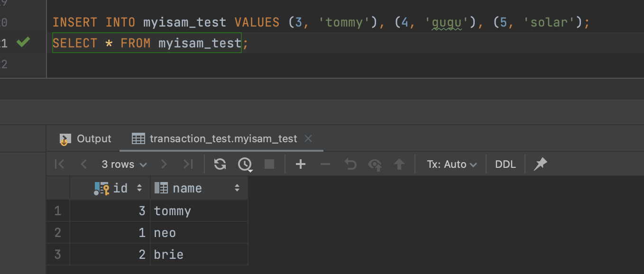Click the Reload Page refresh icon
This screenshot has height=274, width=644.
(x=220, y=164)
